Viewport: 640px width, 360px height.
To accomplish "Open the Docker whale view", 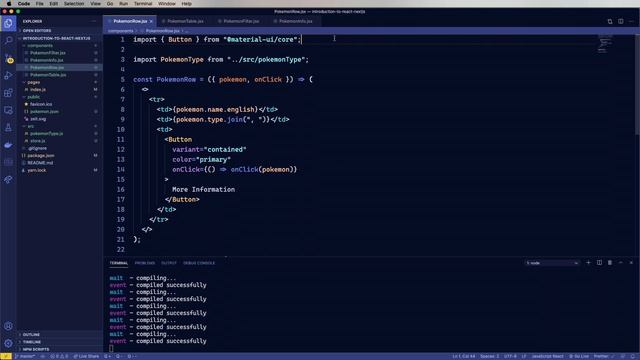I will pos(8,145).
